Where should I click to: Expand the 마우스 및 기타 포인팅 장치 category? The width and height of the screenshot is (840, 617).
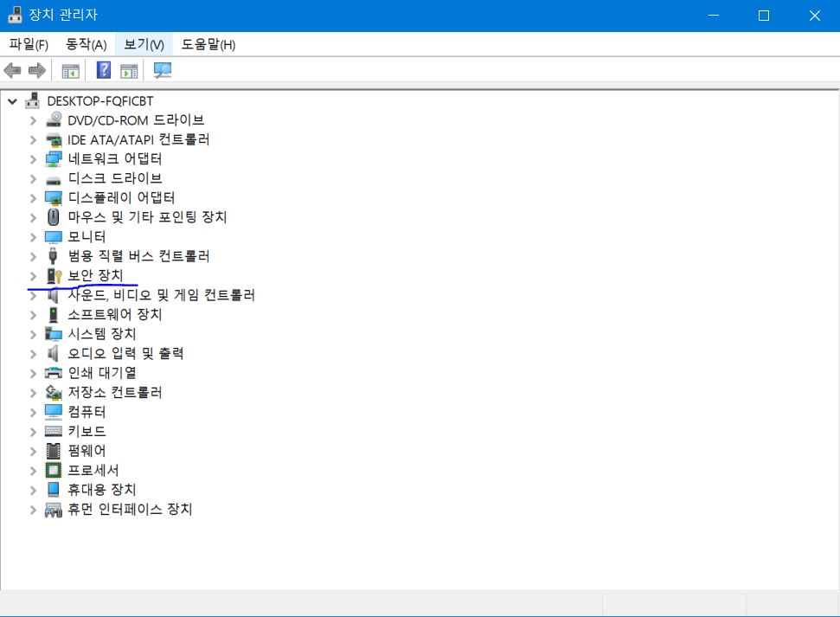33,218
